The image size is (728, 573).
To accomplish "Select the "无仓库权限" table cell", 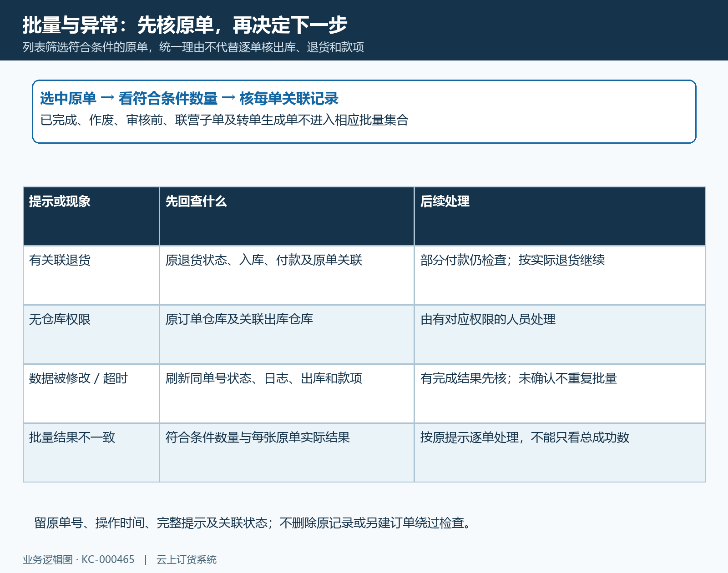I will coord(91,335).
